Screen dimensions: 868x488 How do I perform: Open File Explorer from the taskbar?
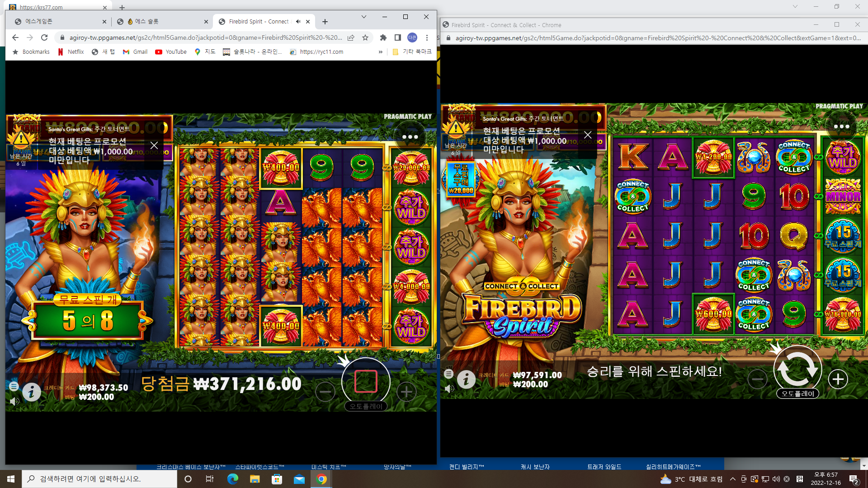(x=255, y=479)
